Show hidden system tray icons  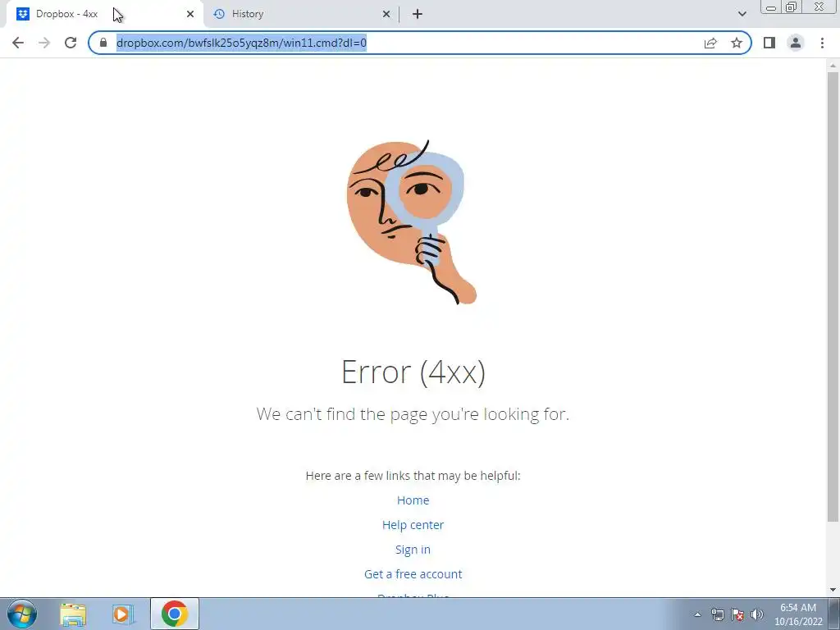(x=697, y=614)
